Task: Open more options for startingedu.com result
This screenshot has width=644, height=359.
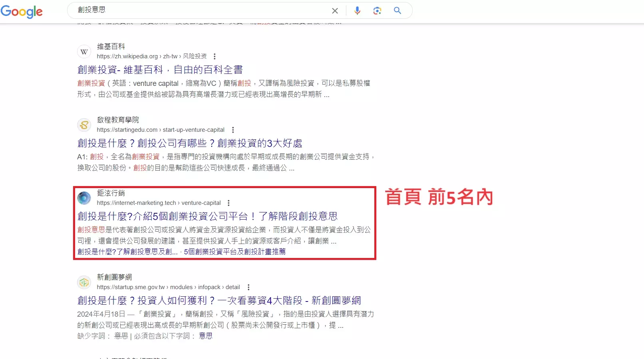Action: (x=233, y=130)
